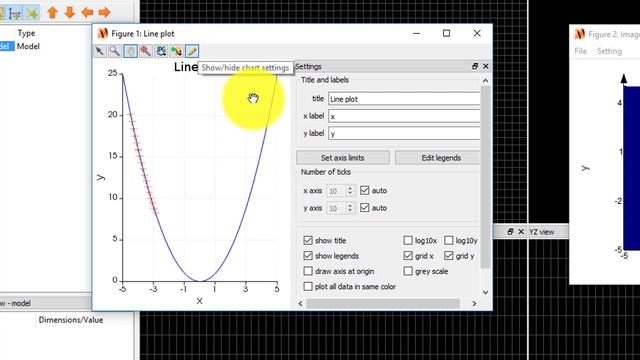Click the Type column header
The height and width of the screenshot is (360, 640).
26,33
